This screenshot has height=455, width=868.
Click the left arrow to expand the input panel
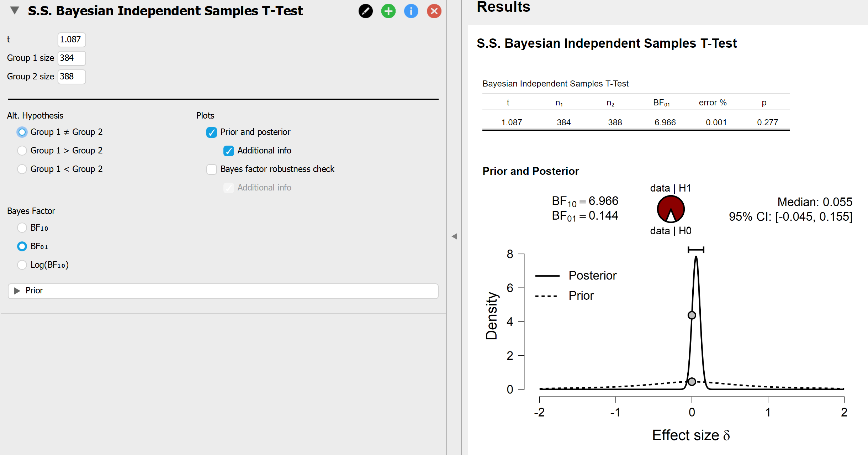(454, 236)
